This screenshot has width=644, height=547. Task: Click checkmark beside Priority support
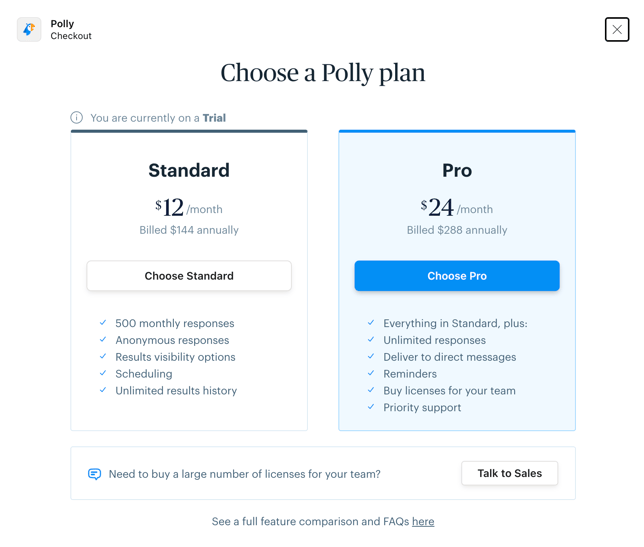371,407
